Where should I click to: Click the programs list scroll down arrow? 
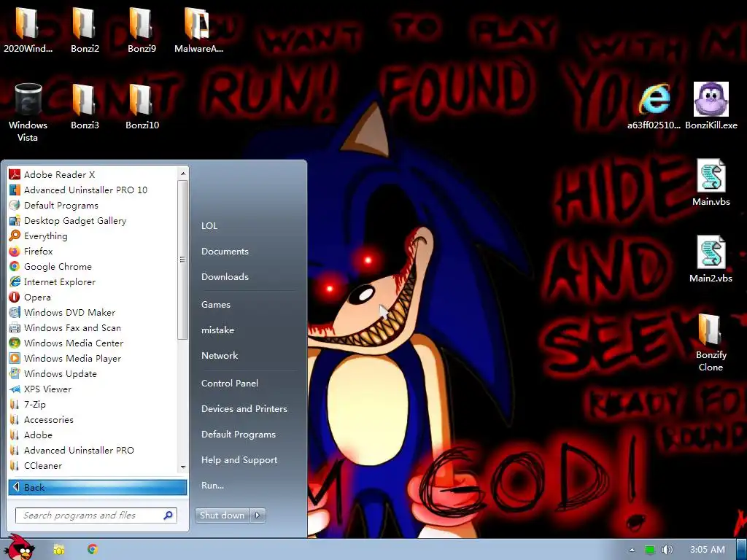pos(183,467)
